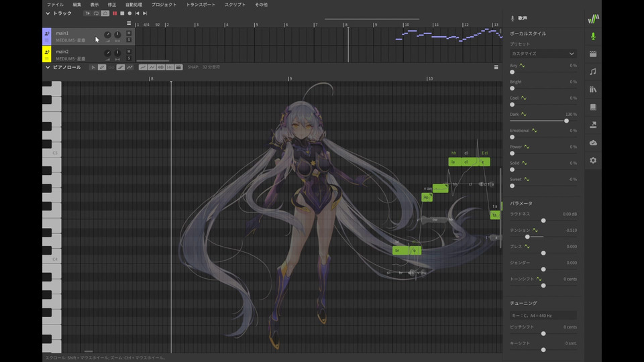The width and height of the screenshot is (644, 362).
Task: Mute the main2 track
Action: point(129,52)
